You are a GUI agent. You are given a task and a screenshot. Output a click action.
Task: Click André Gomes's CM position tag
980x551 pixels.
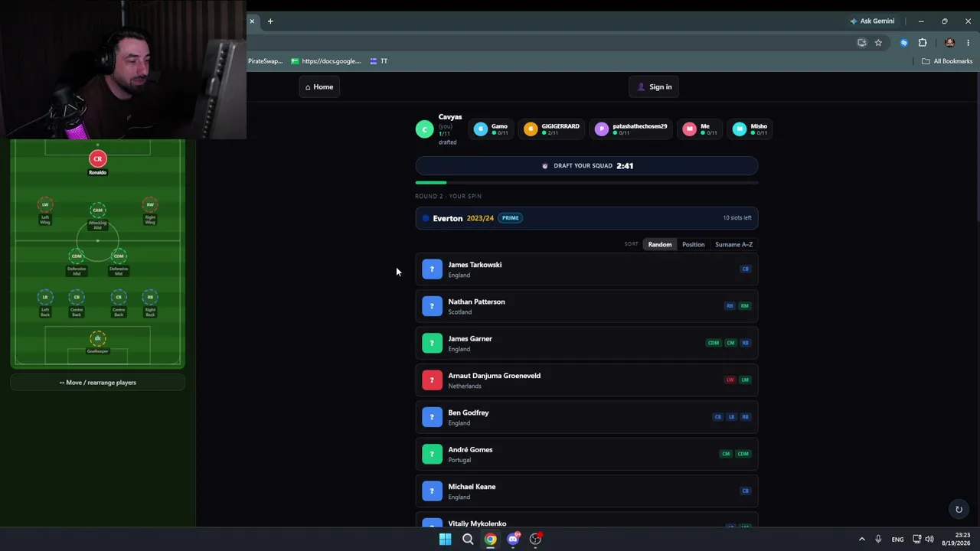(x=726, y=454)
